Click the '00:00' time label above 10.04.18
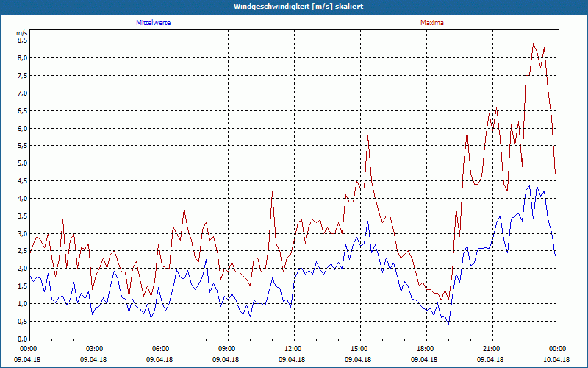 click(556, 349)
